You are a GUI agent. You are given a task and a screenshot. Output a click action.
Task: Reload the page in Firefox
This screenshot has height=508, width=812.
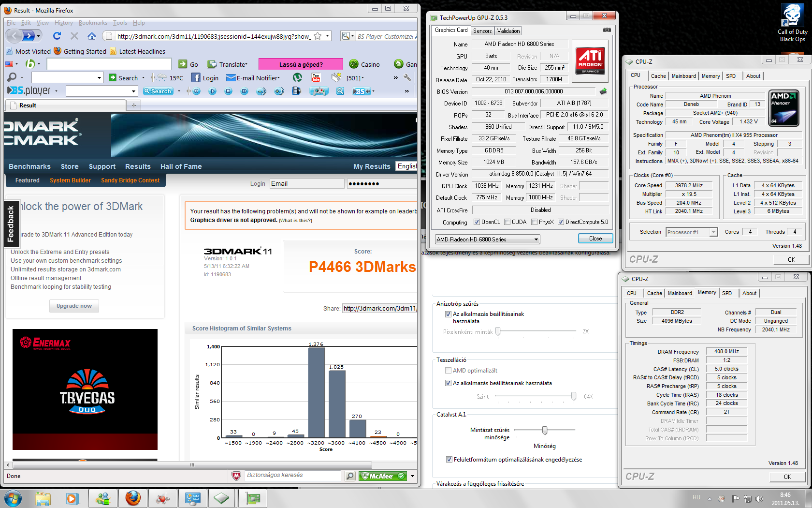tap(57, 36)
